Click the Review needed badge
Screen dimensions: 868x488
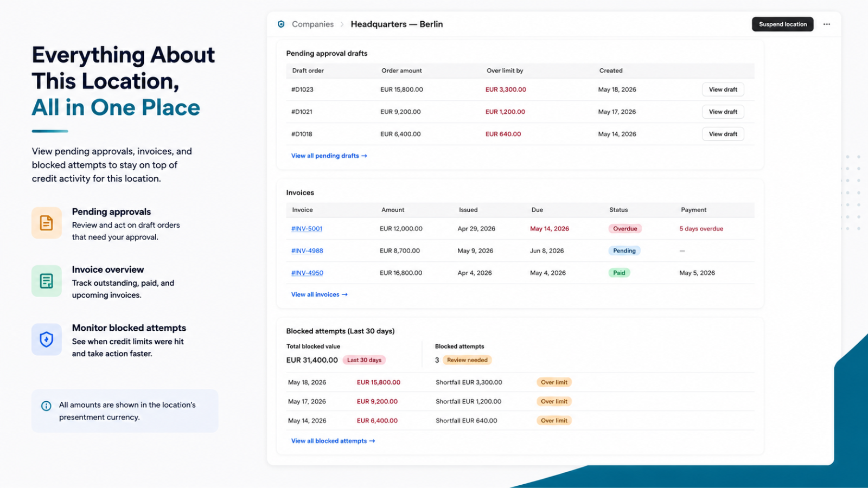point(467,360)
